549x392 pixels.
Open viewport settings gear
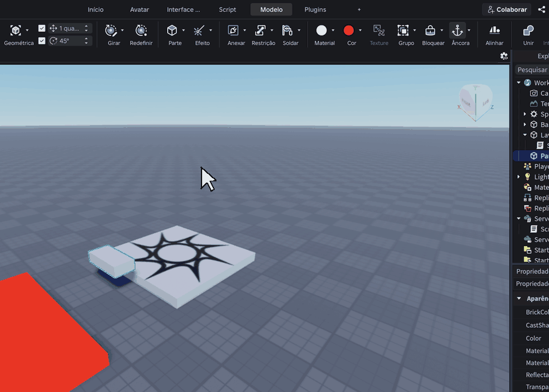(x=504, y=56)
